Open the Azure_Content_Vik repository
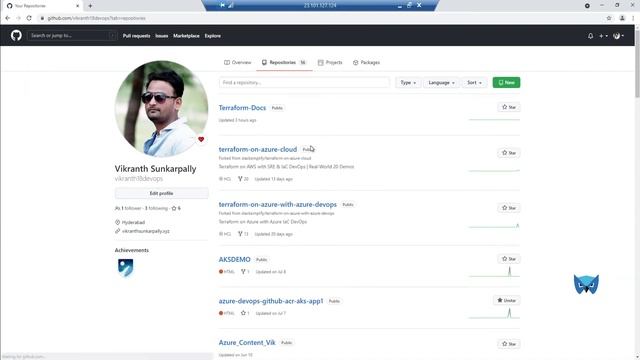Screen dimensions: 640x360 (x=247, y=343)
